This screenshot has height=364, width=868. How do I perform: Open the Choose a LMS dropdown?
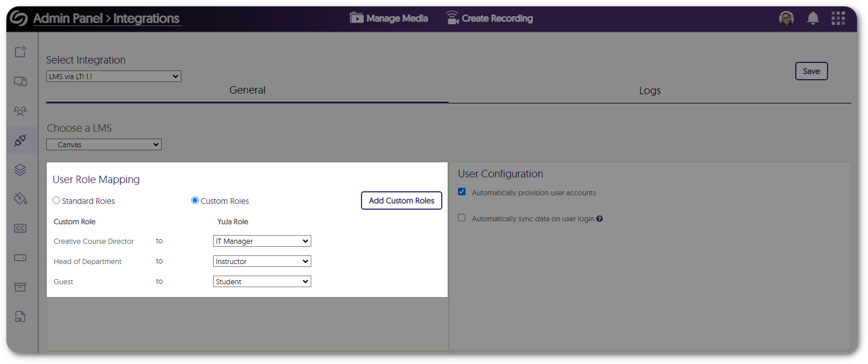(103, 144)
